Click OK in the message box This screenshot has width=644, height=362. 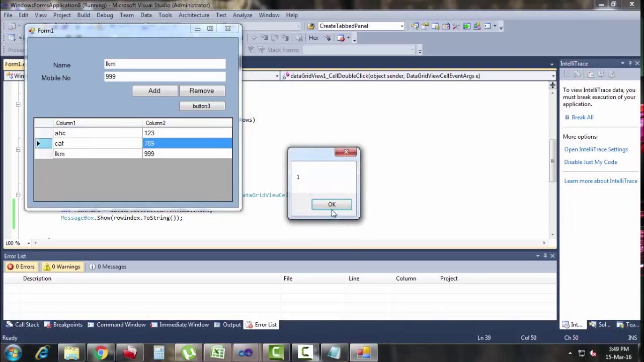(332, 204)
